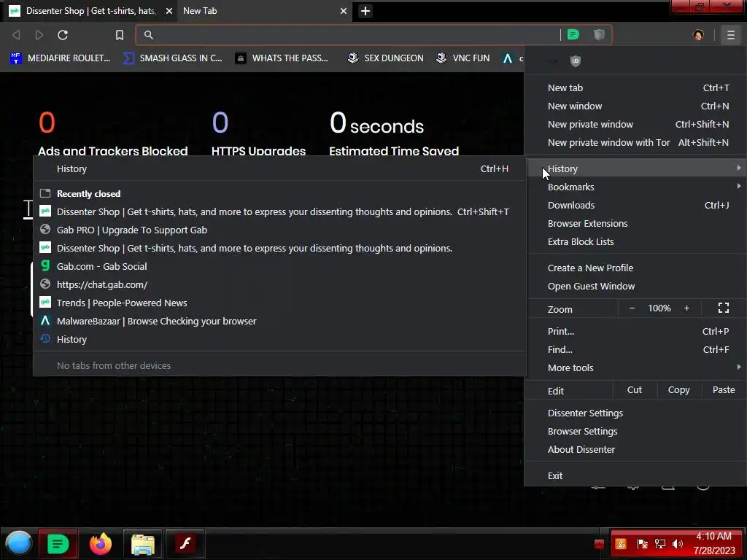Open Browser Settings

636,432
